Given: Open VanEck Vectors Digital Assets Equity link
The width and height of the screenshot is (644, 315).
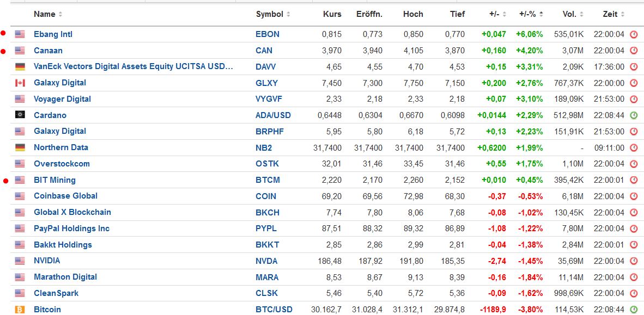Looking at the screenshot, I should 133,67.
